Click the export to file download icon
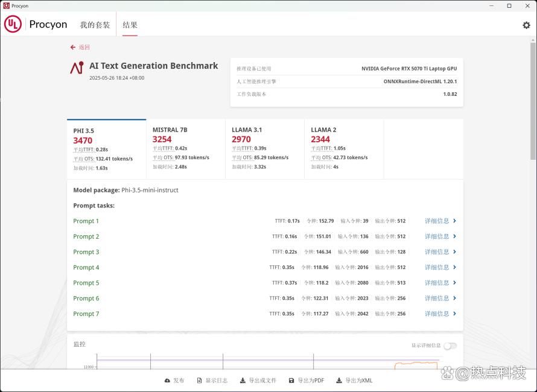 click(x=243, y=381)
